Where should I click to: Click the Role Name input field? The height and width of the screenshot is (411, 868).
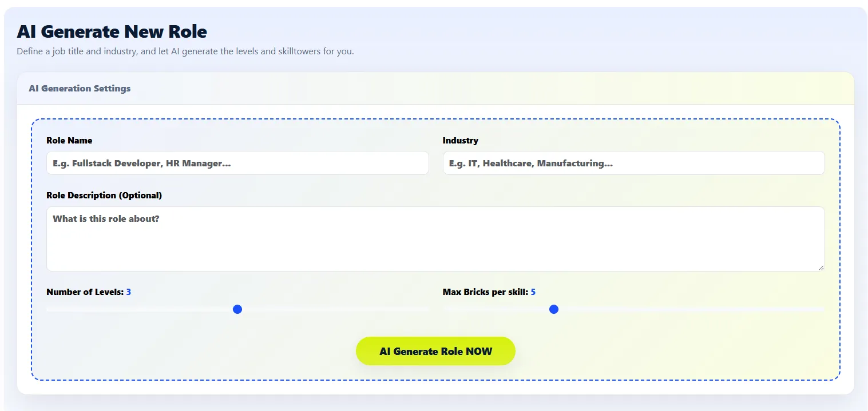coord(237,163)
